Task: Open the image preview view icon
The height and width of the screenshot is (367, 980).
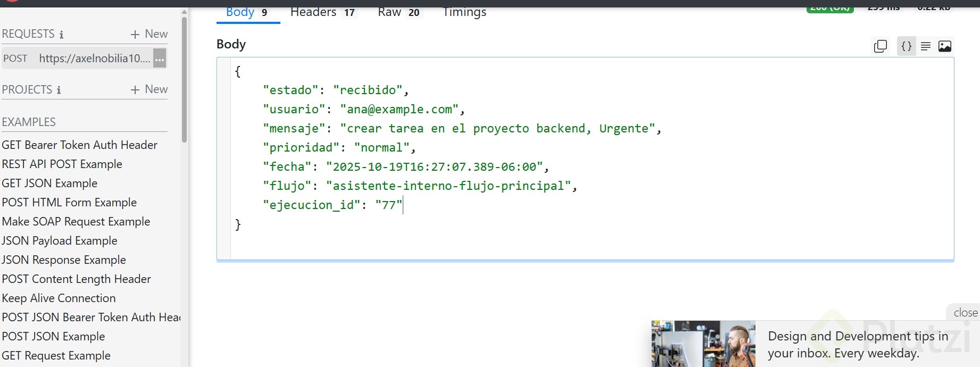Action: (x=945, y=46)
